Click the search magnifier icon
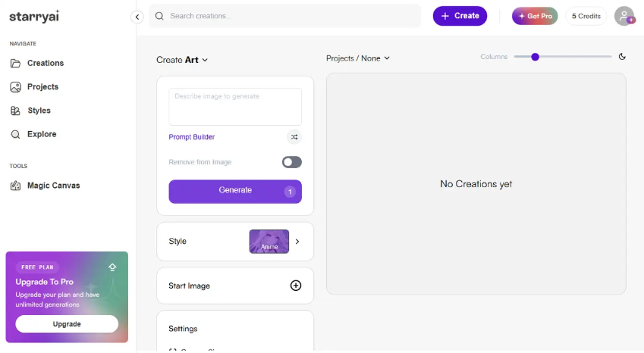This screenshot has height=353, width=644. pyautogui.click(x=159, y=16)
